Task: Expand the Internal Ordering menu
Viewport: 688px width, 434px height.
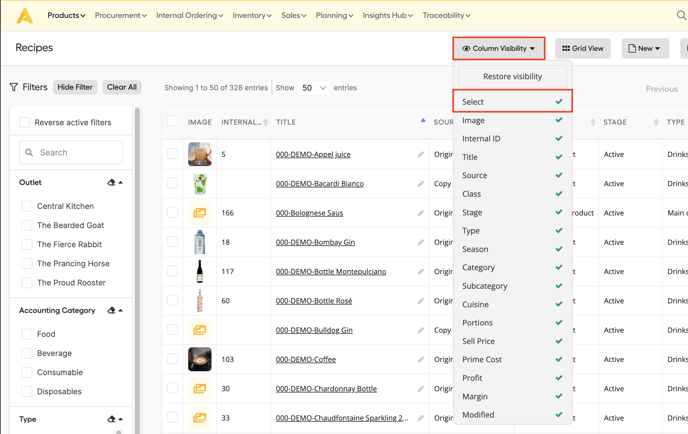Action: coord(190,15)
